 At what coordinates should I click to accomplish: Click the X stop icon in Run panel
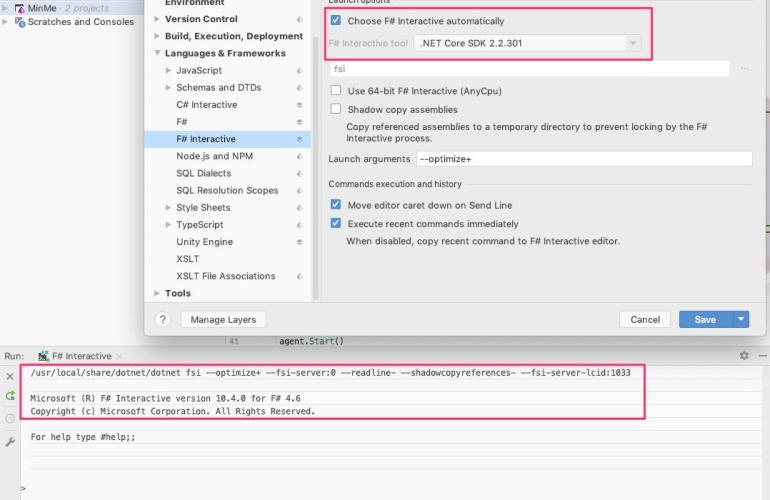pyautogui.click(x=10, y=376)
